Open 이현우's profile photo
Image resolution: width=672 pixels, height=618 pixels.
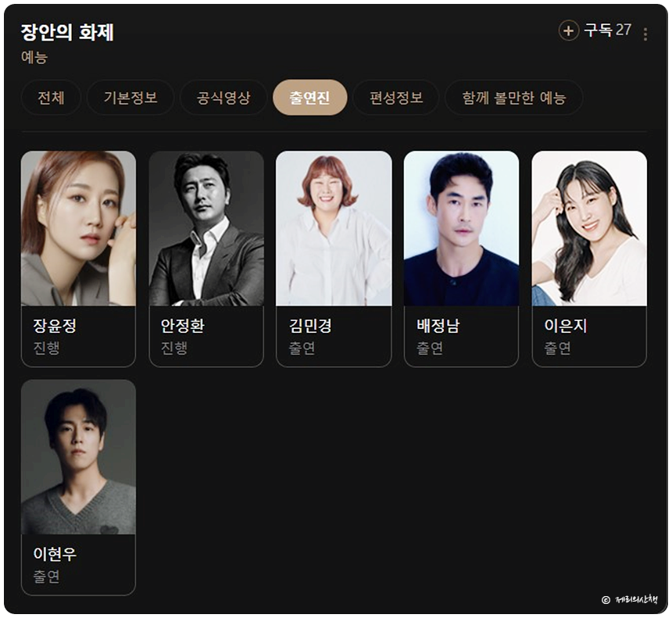pos(78,457)
